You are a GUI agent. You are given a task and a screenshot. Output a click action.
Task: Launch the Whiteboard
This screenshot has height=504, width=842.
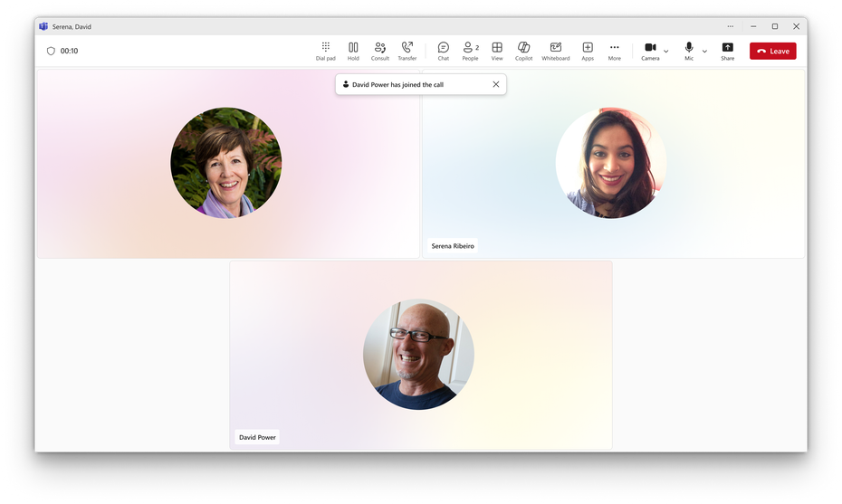click(555, 51)
